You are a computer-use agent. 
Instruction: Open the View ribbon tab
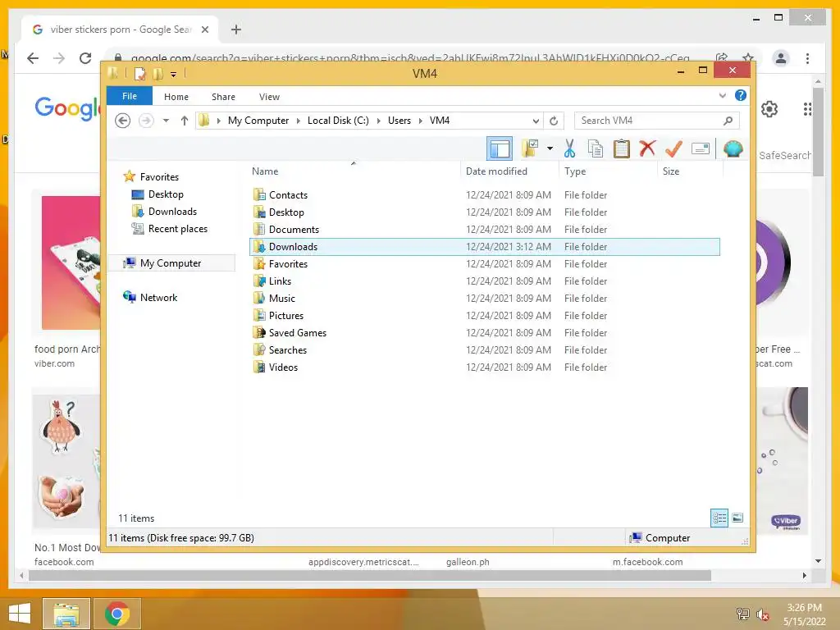[x=269, y=97]
